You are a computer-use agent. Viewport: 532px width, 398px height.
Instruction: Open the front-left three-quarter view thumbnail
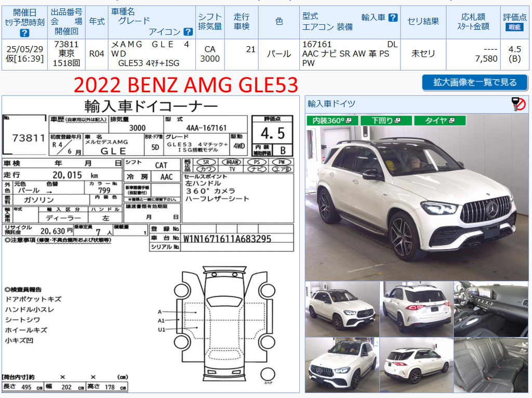tap(342, 365)
